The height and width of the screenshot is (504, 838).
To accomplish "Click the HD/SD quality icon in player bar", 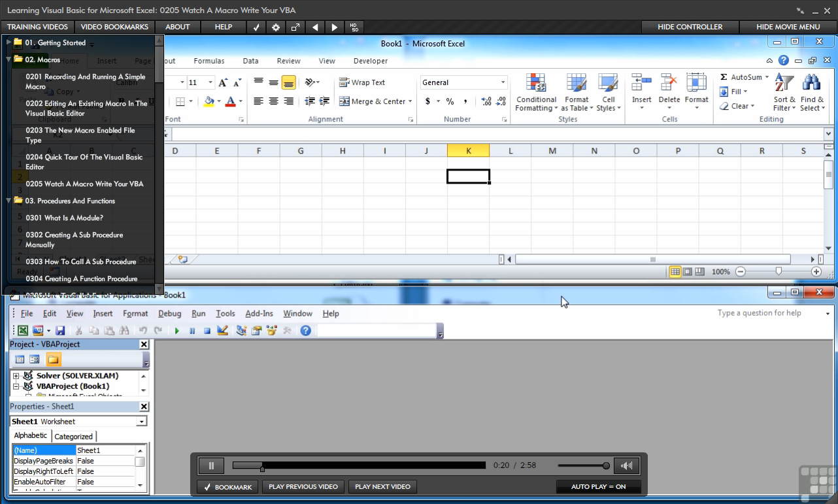I will pyautogui.click(x=354, y=27).
